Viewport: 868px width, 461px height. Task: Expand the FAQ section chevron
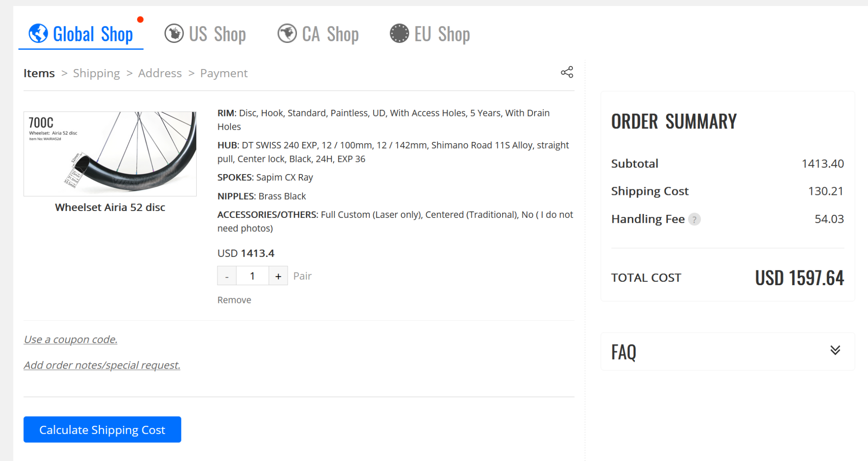click(835, 350)
